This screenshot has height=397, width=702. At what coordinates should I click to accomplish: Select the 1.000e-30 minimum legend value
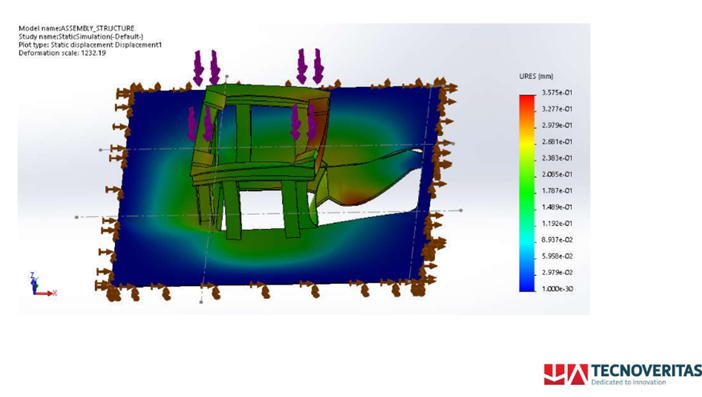[557, 289]
